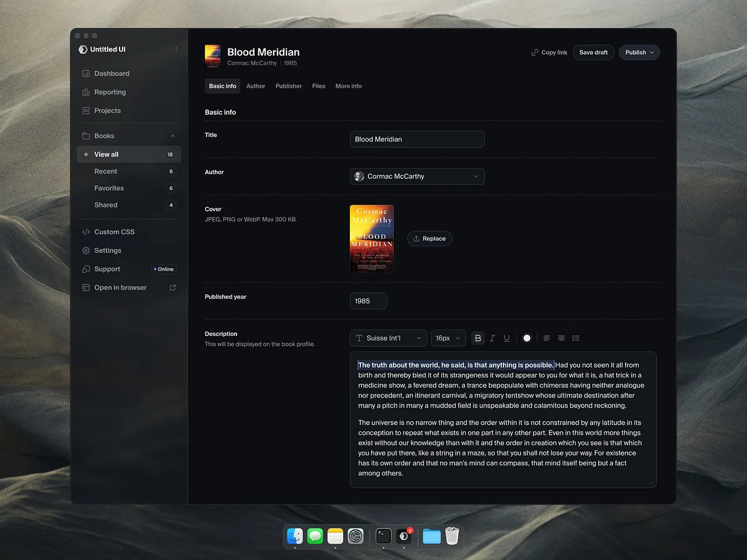Click the Copy link button
This screenshot has width=747, height=560.
click(x=549, y=53)
